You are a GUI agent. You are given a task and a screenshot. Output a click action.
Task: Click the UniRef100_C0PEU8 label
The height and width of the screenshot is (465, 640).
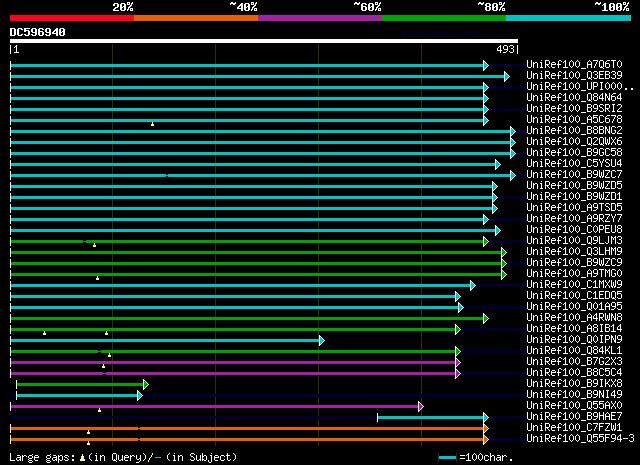pos(574,230)
